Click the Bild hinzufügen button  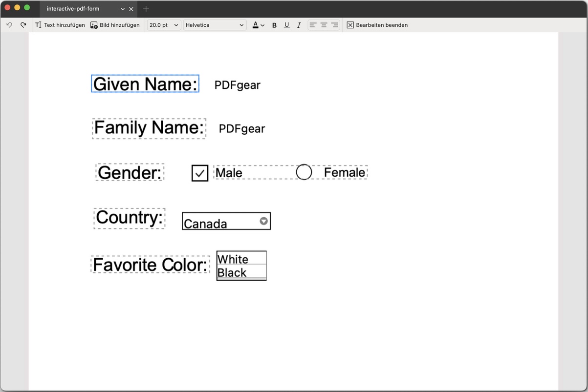tap(115, 25)
